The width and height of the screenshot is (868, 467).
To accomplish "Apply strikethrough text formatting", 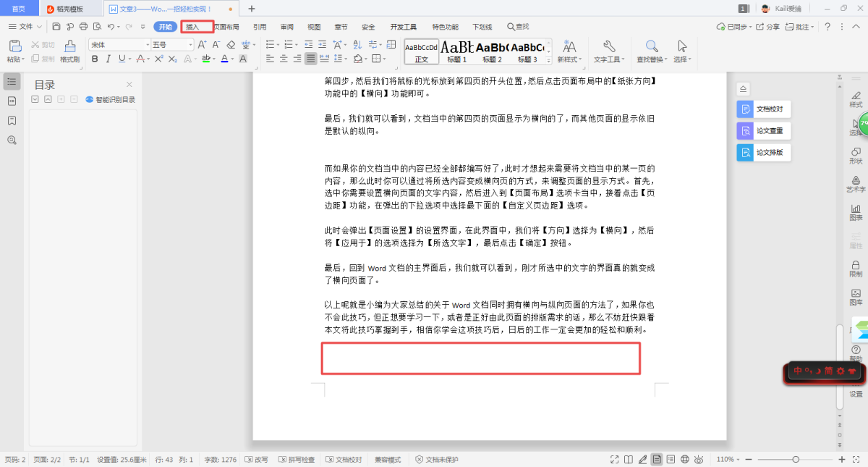I will coord(140,59).
